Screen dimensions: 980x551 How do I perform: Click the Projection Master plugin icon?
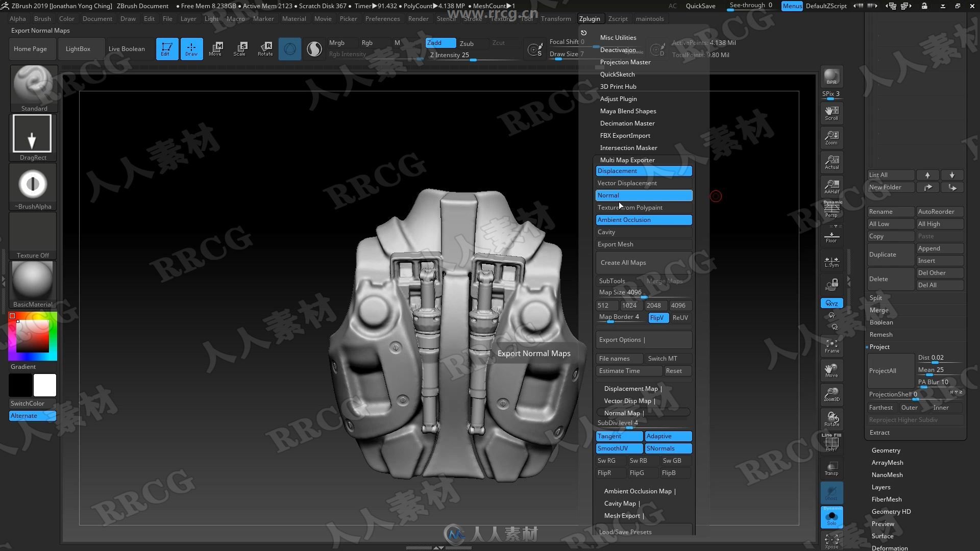click(625, 62)
